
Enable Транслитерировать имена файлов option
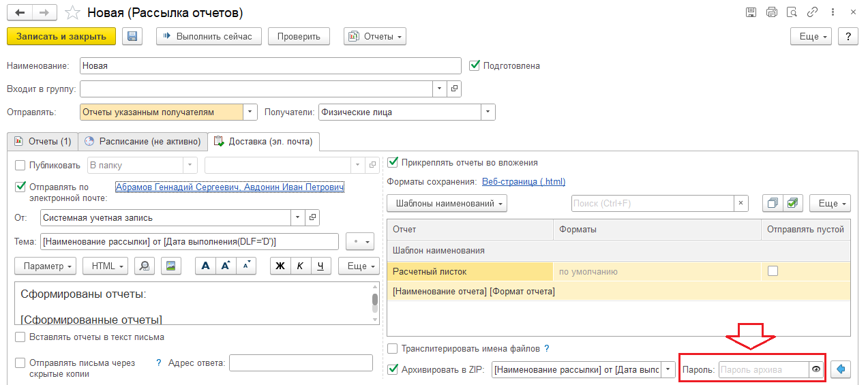pos(393,349)
